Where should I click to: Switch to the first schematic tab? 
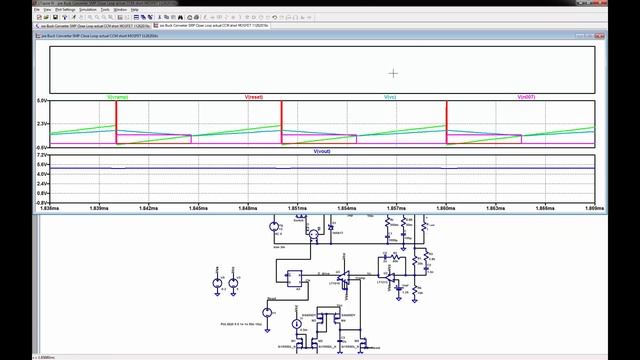coord(93,26)
